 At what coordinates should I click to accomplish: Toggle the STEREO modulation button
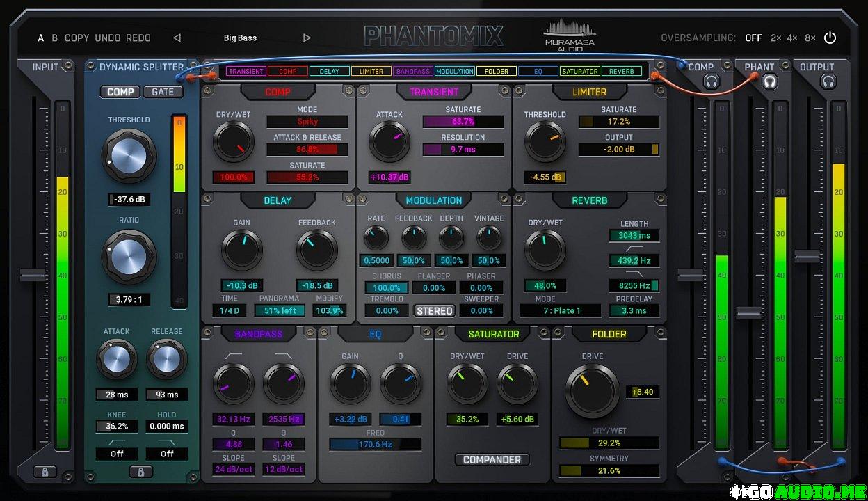[434, 311]
